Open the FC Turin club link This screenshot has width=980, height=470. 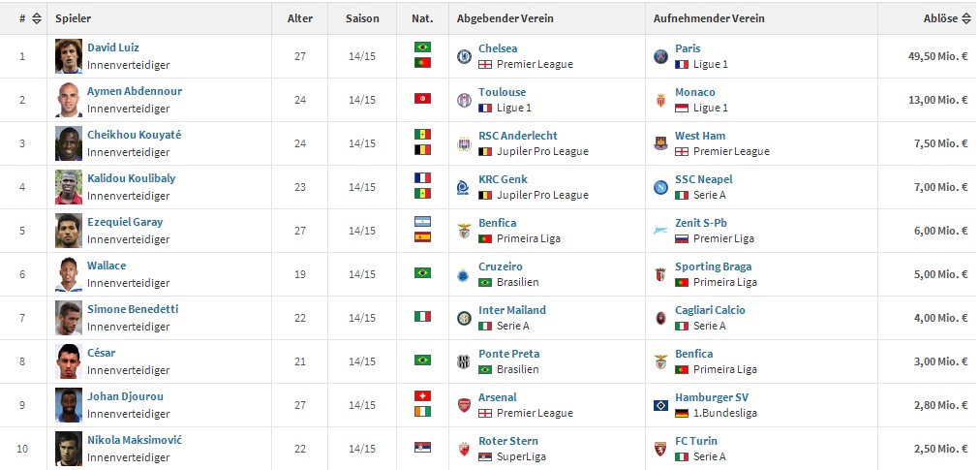[x=696, y=441]
